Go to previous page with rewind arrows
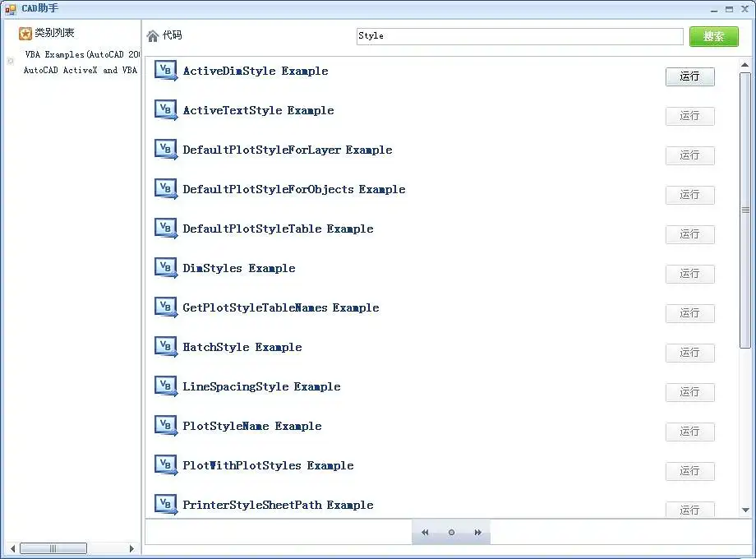 tap(425, 533)
